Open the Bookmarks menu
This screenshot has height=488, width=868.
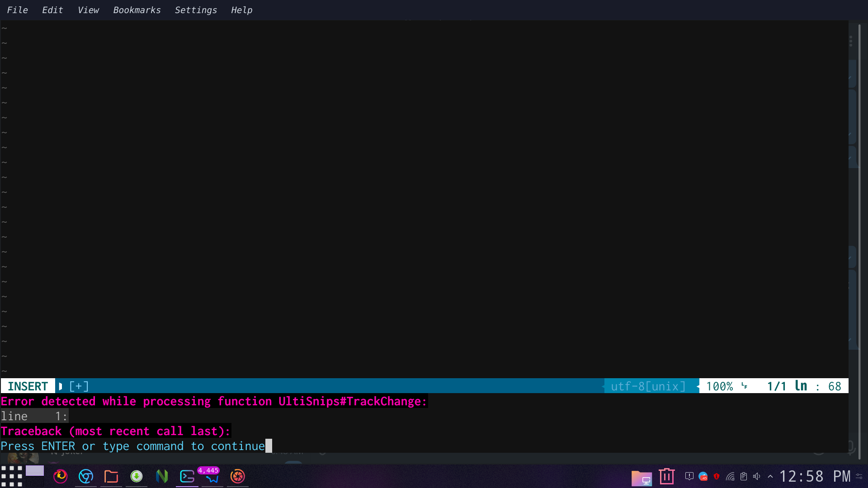(x=137, y=10)
